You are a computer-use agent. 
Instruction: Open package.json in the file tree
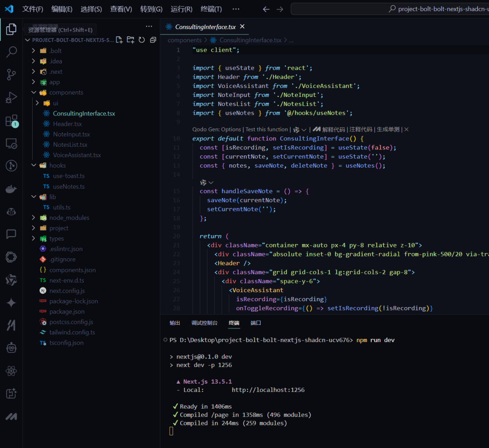pos(67,312)
